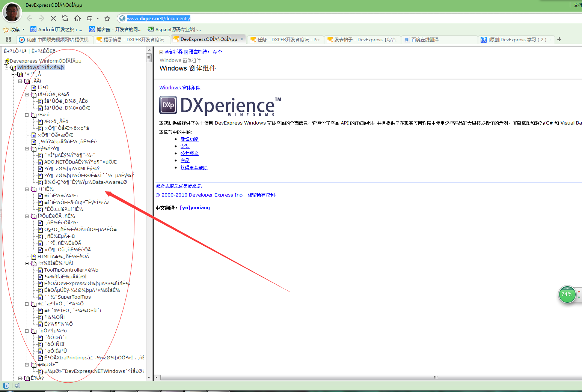Open the 收藏 favorites dropdown arrow
Screen dimensions: 582x392
point(23,29)
